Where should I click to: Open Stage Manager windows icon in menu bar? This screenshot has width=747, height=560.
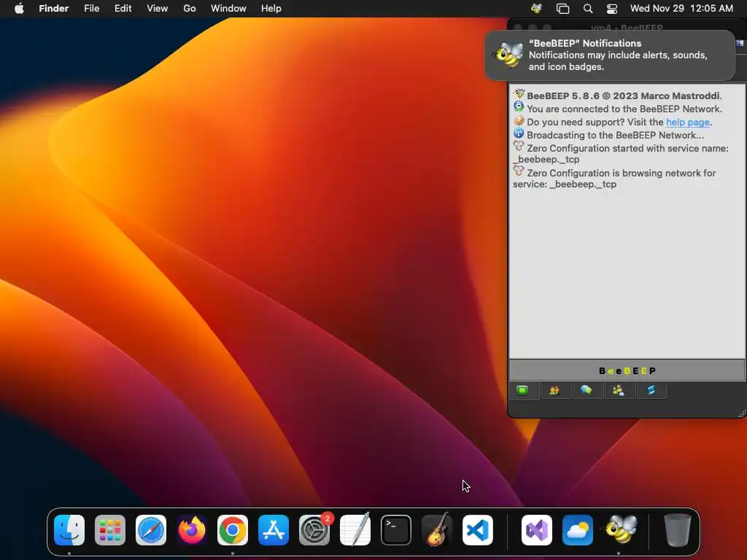pos(562,9)
